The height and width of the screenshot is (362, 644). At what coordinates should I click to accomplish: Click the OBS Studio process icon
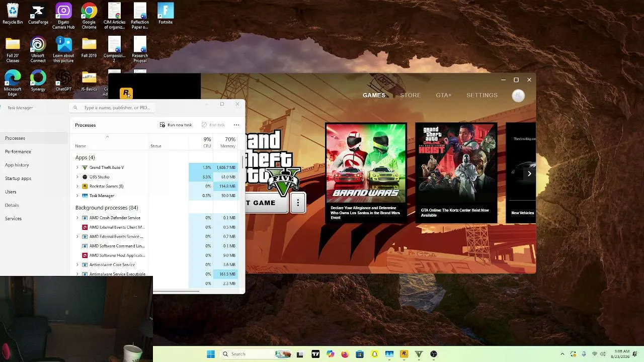pyautogui.click(x=85, y=177)
